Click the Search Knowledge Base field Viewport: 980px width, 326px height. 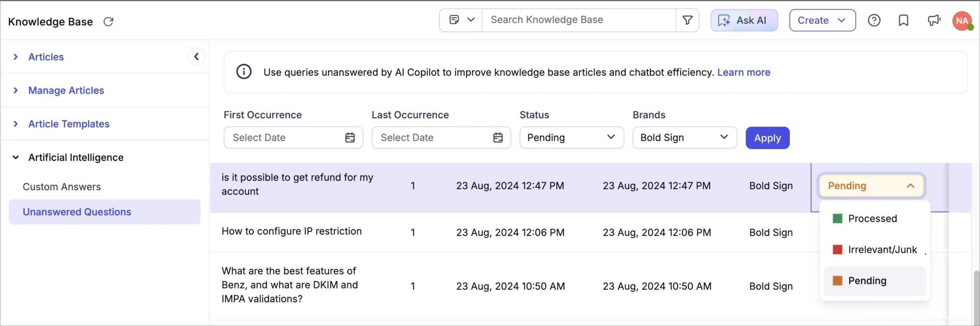tap(578, 20)
